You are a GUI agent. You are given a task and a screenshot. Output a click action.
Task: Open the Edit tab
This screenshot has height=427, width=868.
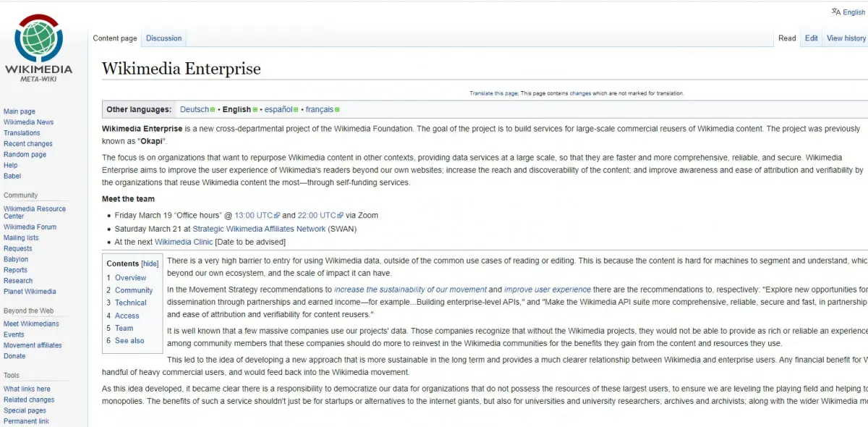(812, 38)
